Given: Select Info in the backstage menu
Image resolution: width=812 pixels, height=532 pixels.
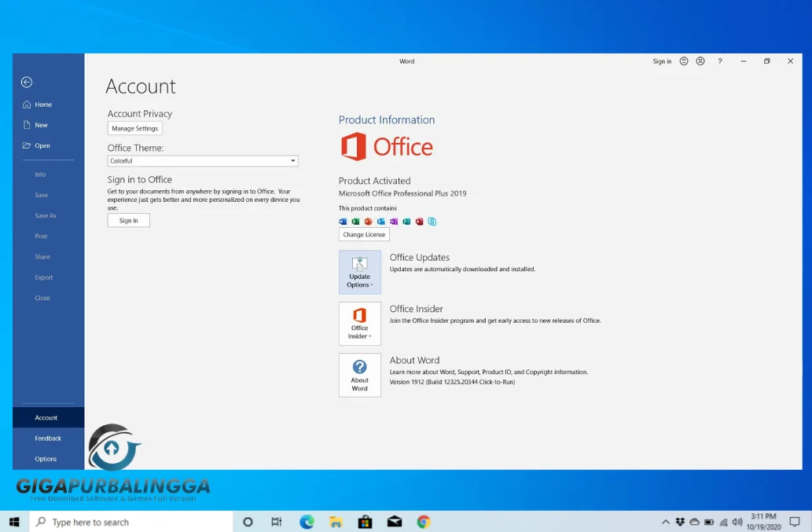Looking at the screenshot, I should (40, 174).
